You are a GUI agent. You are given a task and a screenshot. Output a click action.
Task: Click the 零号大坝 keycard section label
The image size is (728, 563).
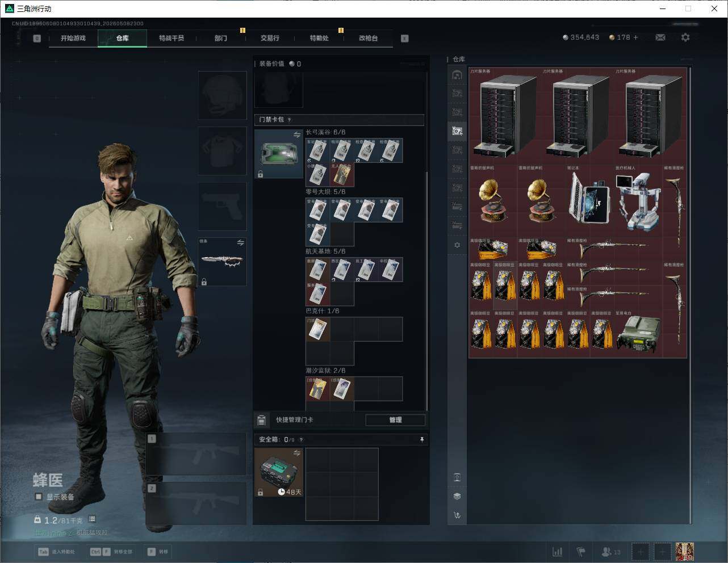pyautogui.click(x=325, y=192)
